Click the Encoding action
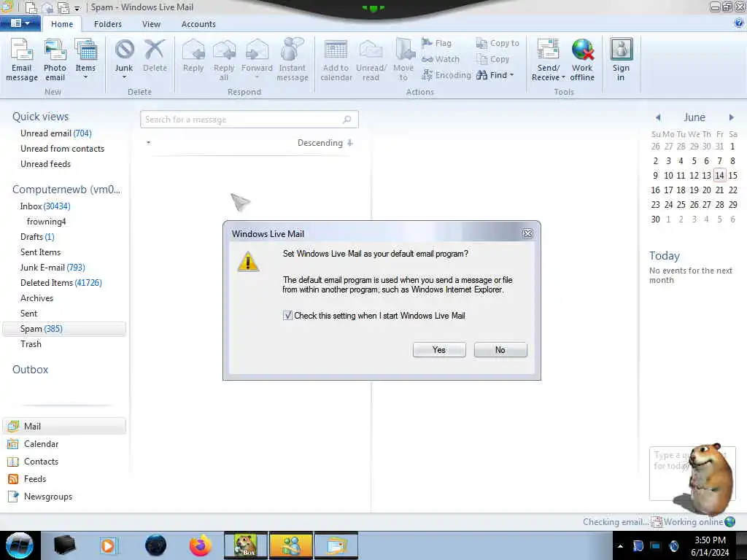The height and width of the screenshot is (560, 747). click(446, 75)
